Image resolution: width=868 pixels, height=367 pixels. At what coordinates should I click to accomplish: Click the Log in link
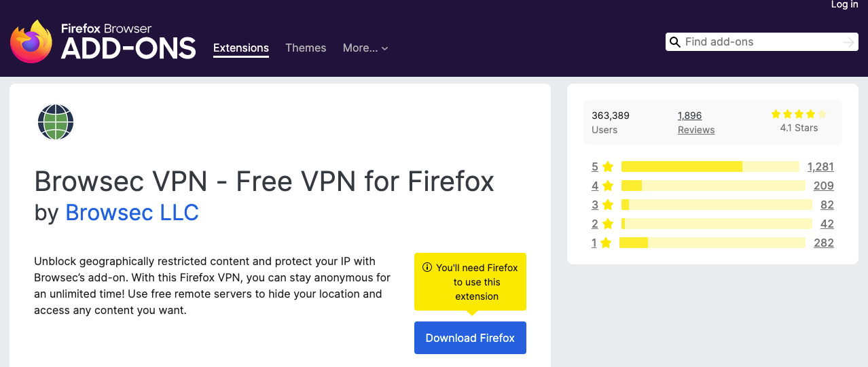(845, 5)
